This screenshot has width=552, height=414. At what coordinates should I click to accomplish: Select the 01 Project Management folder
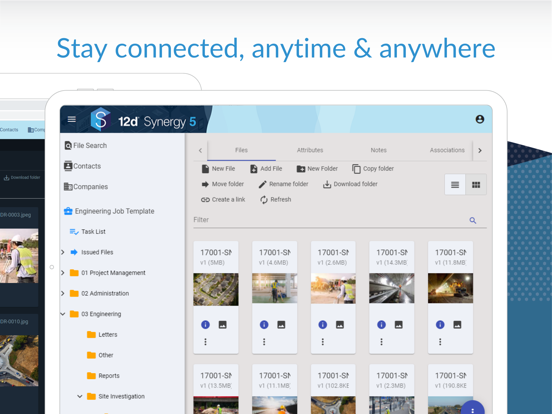pyautogui.click(x=108, y=273)
